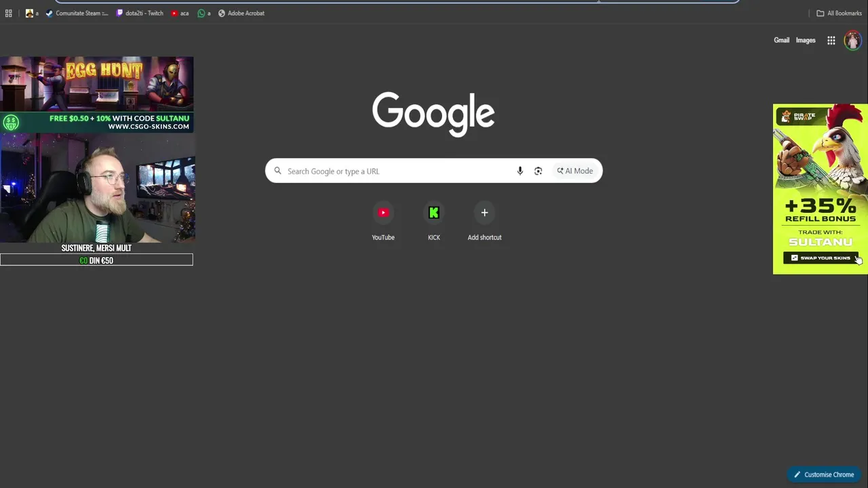Open the WhatsApp 'a' bookmark

[x=204, y=13]
